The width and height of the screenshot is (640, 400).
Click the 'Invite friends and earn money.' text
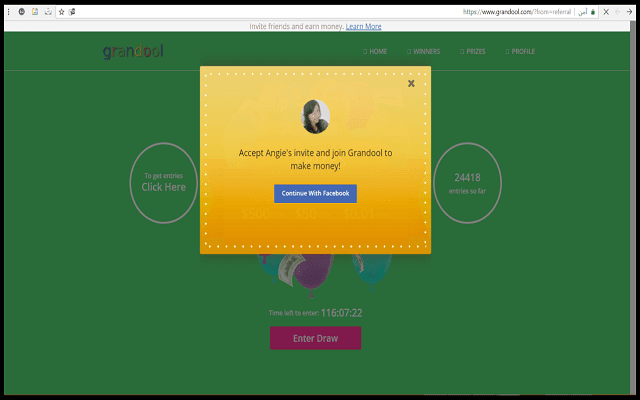point(296,27)
